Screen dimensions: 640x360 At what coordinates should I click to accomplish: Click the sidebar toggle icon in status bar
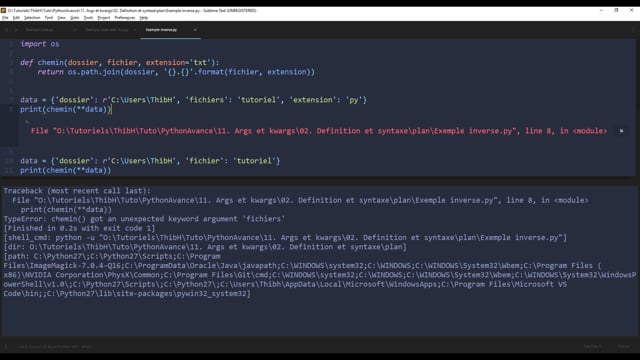point(6,347)
